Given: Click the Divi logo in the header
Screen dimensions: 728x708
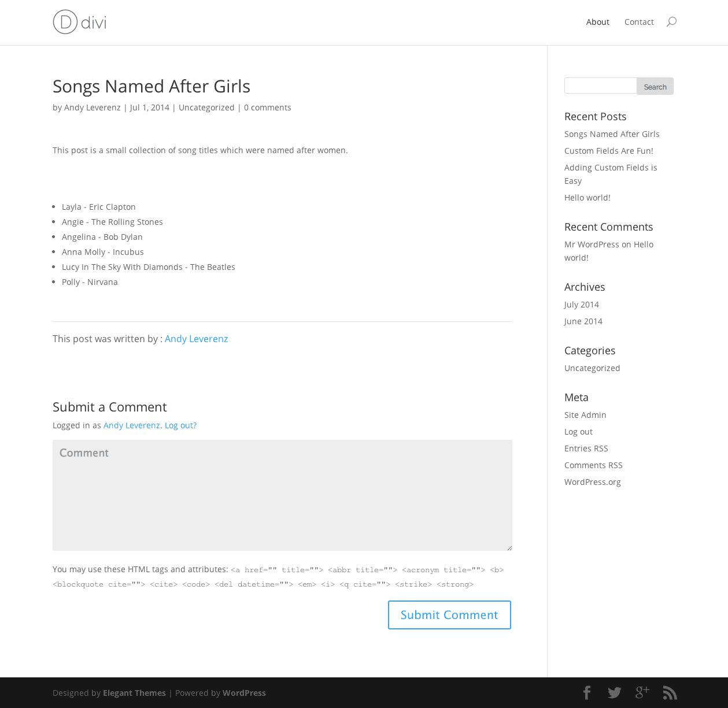Looking at the screenshot, I should (80, 22).
